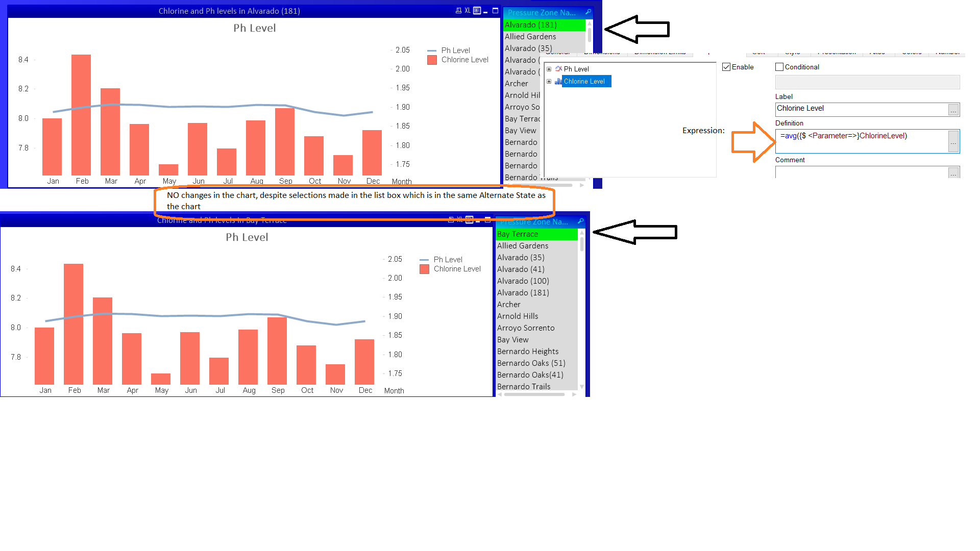Viewport: 980px width, 551px height.
Task: Click the Label text input field
Action: [865, 108]
